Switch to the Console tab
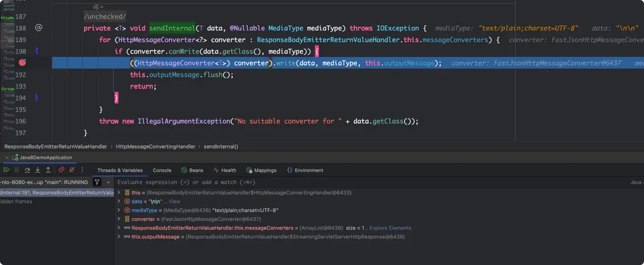 tap(162, 170)
